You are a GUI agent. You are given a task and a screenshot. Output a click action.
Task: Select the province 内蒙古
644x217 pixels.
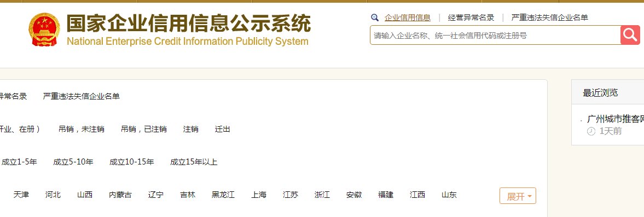[x=120, y=195]
